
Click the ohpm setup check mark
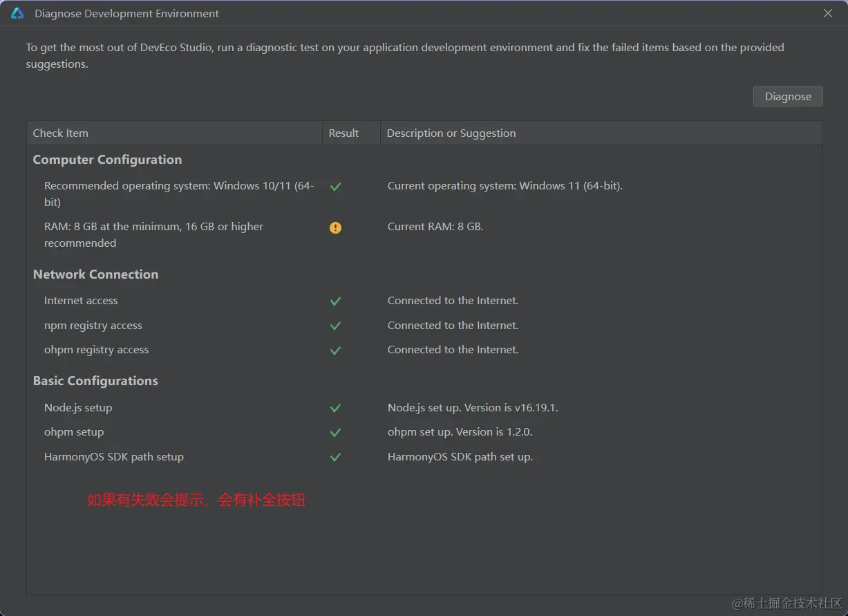point(335,433)
